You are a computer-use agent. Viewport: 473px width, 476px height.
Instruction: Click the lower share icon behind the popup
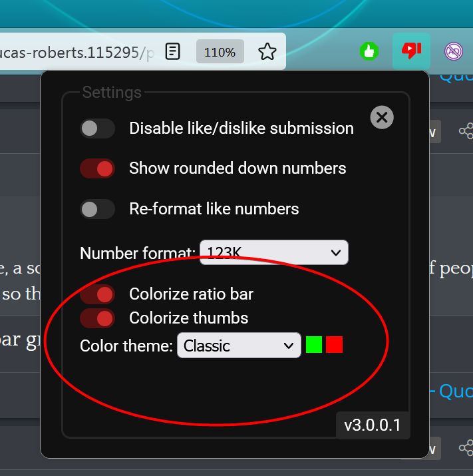466,448
